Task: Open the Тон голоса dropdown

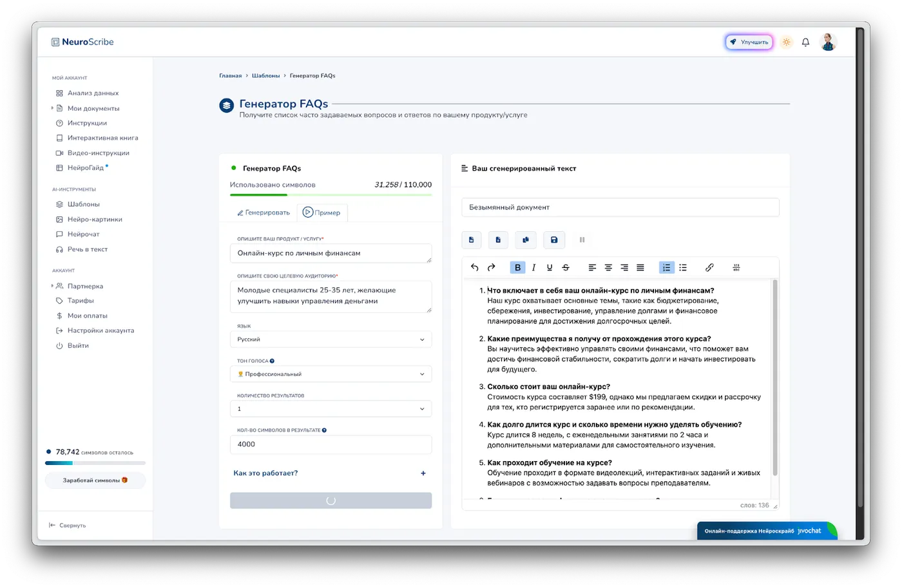Action: click(x=331, y=374)
